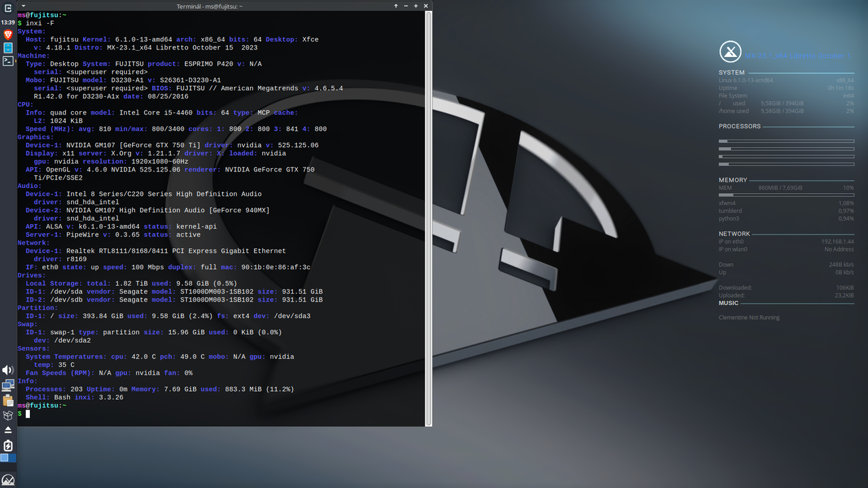Maximize the Terminál window
Screen dimensions: 868x488
pos(416,5)
